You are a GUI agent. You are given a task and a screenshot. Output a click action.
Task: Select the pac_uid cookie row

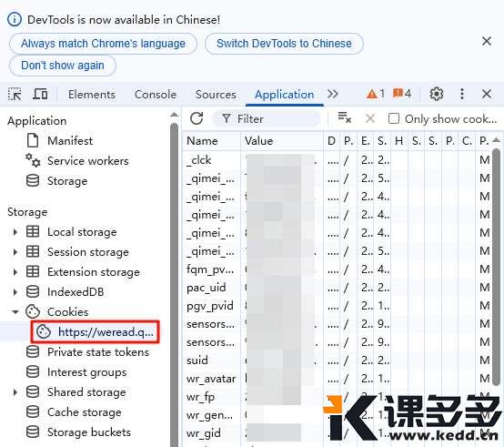[x=337, y=288]
